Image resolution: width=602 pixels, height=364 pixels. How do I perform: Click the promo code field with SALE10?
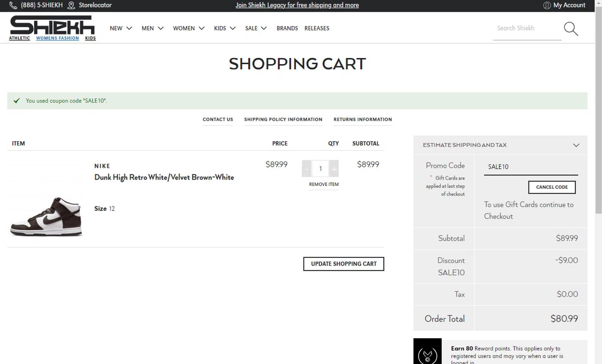[x=531, y=167]
